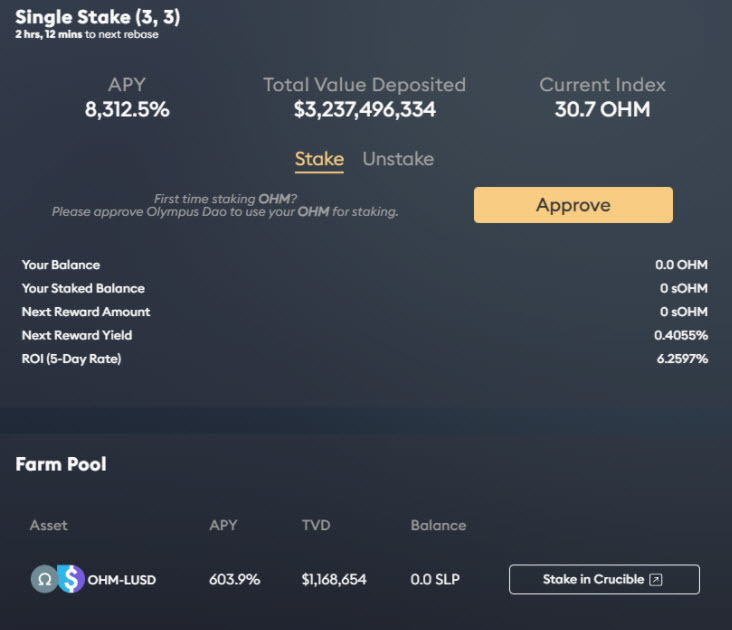The width and height of the screenshot is (732, 630).
Task: Click the 0.0 SLP balance value
Action: click(x=435, y=580)
